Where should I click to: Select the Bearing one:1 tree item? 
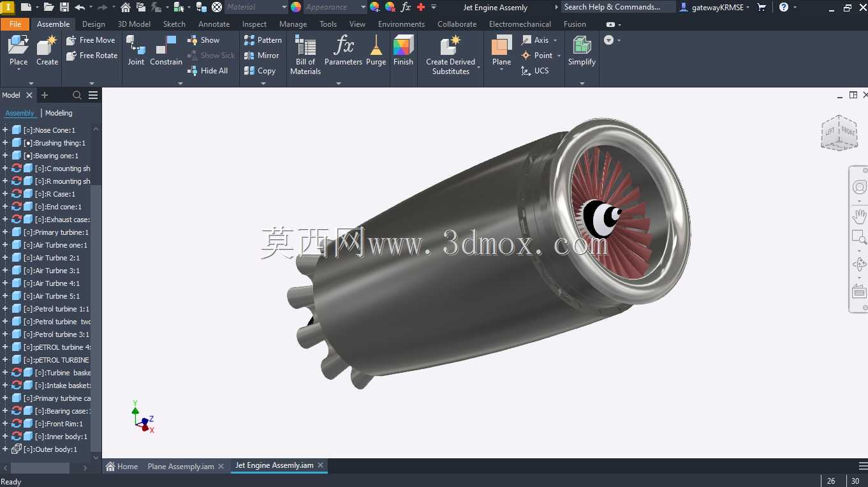51,155
